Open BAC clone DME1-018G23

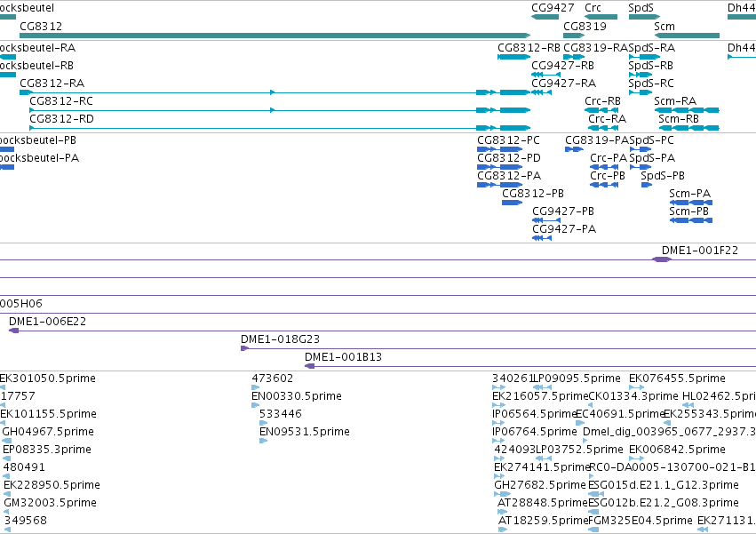tap(280, 339)
